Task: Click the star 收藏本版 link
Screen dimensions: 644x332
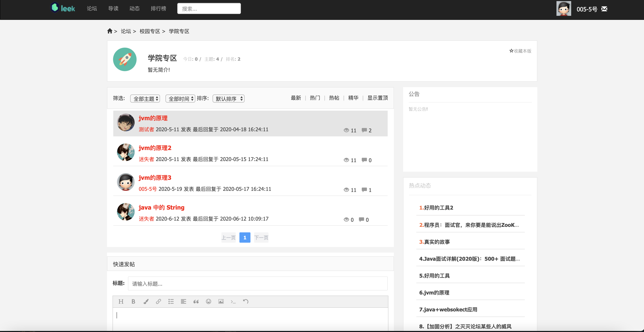Action: pyautogui.click(x=520, y=51)
